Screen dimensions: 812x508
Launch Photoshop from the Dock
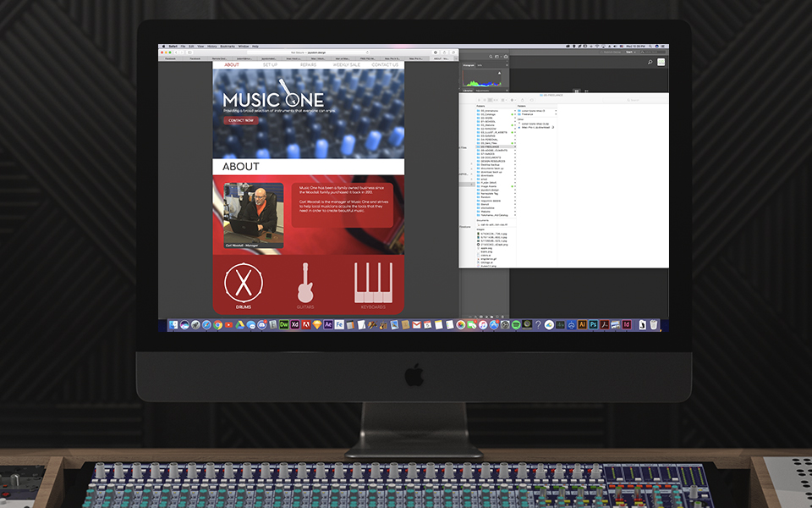tap(594, 324)
